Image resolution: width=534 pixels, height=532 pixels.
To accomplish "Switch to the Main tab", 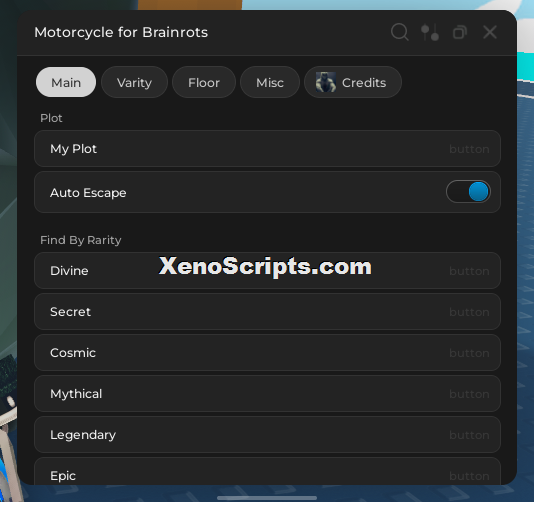I will coord(66,82).
